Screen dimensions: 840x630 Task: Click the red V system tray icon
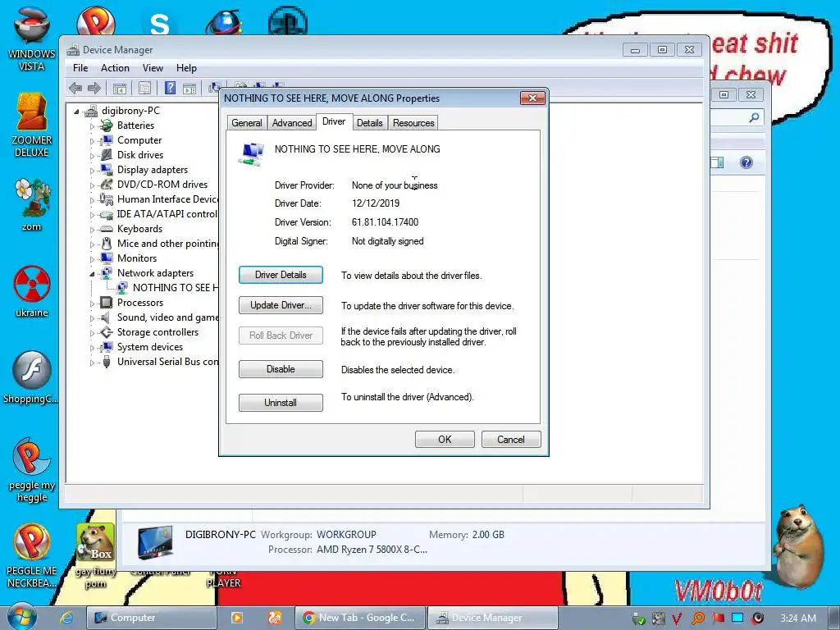coord(677,619)
